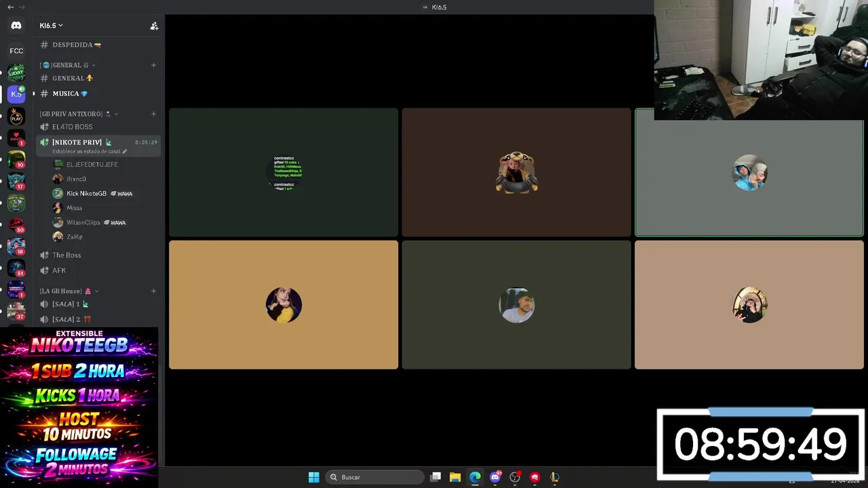This screenshot has height=488, width=868.
Task: Select the NIKOTE PRIV voice channel
Action: click(98, 146)
